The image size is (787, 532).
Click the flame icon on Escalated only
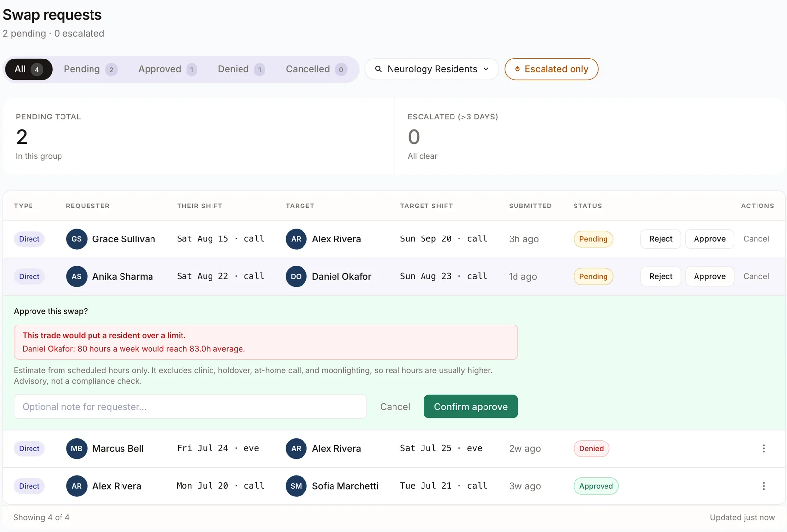517,69
